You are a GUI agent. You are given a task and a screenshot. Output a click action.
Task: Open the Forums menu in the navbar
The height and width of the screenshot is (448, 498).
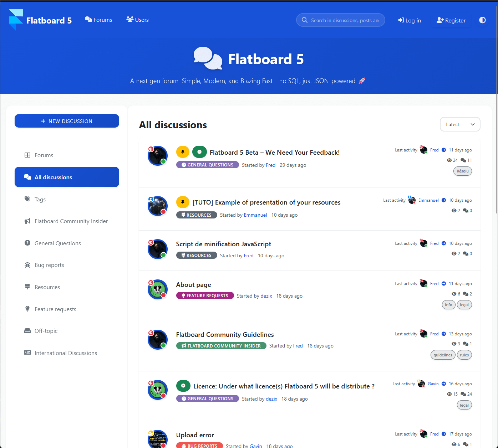click(x=98, y=20)
